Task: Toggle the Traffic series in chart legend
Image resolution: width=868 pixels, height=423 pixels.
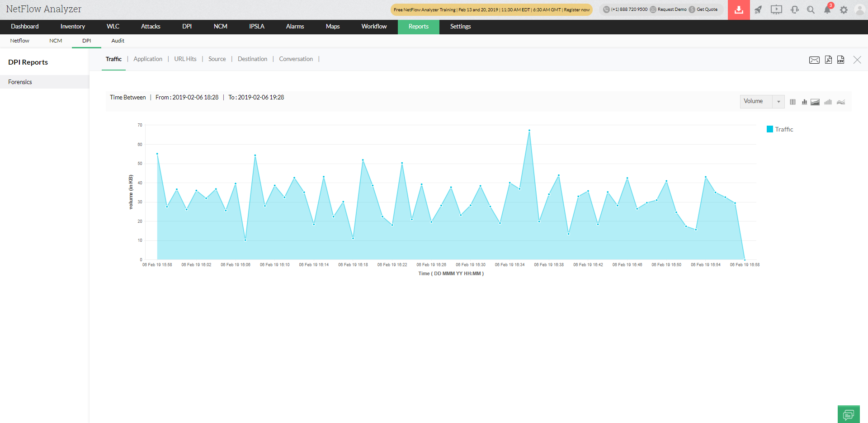Action: (780, 129)
